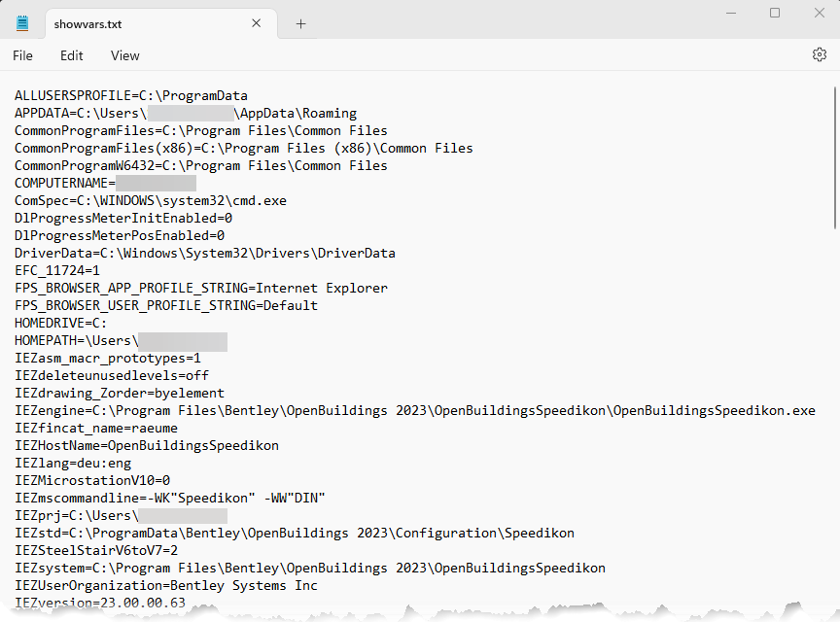Click the CommonProgramW6432 line
This screenshot has height=622, width=840.
201,165
